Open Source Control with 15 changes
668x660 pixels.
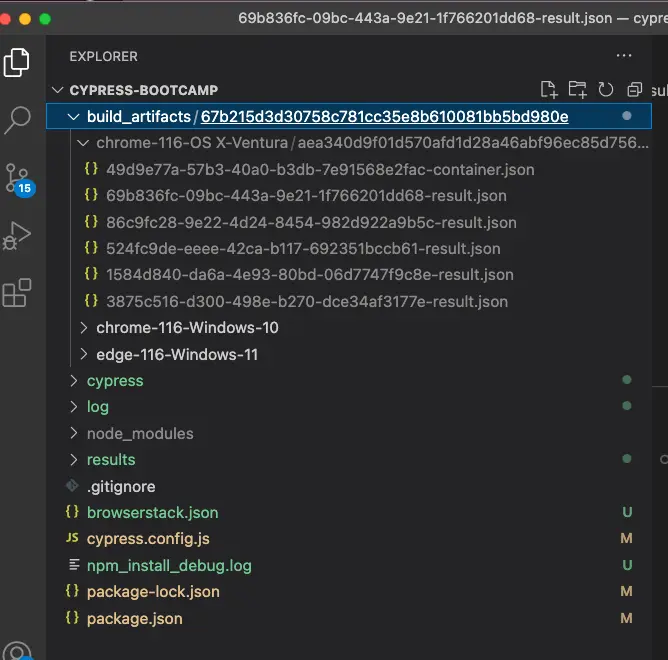point(17,178)
